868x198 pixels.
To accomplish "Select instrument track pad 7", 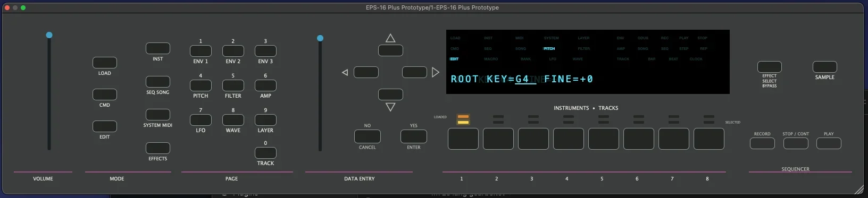I will [674, 139].
